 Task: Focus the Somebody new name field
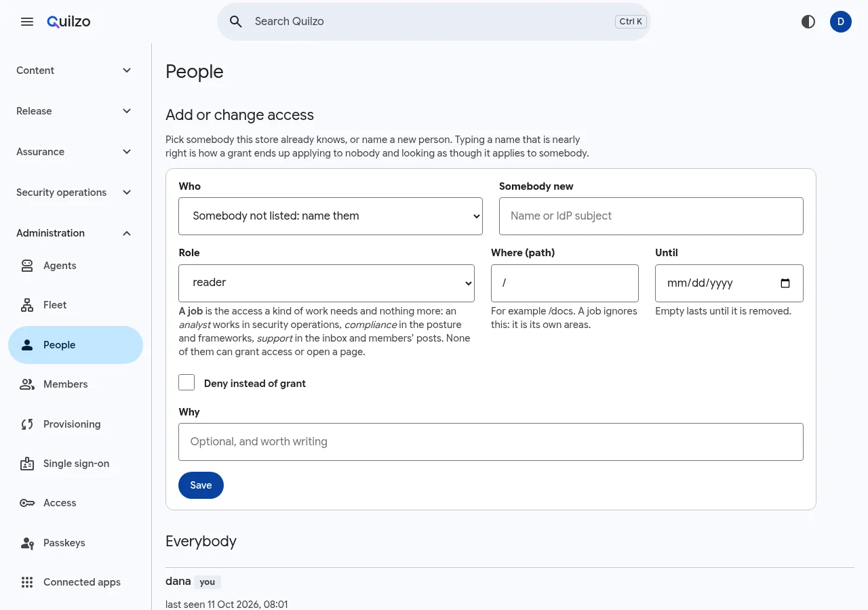[651, 216]
